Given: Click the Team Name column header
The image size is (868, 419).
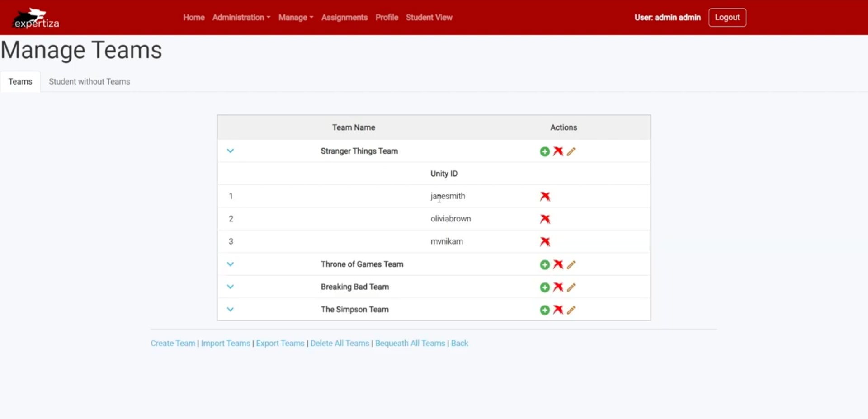Looking at the screenshot, I should point(354,127).
